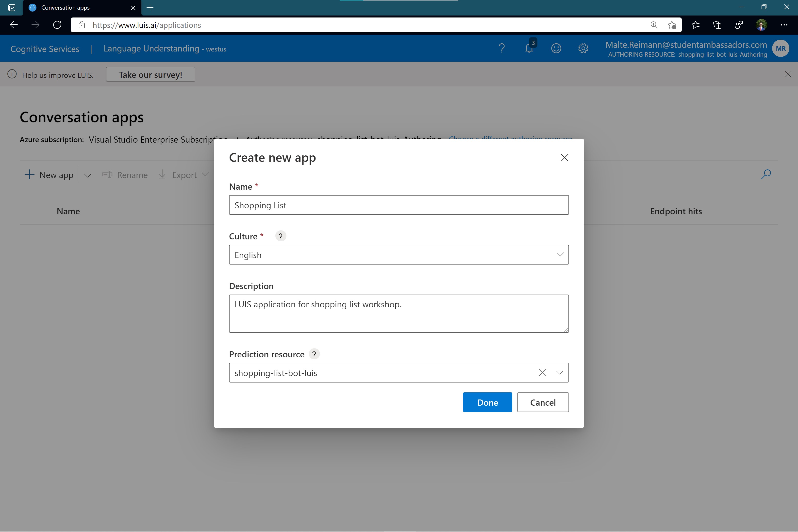The width and height of the screenshot is (798, 532).
Task: Open the notifications bell icon
Action: [529, 49]
